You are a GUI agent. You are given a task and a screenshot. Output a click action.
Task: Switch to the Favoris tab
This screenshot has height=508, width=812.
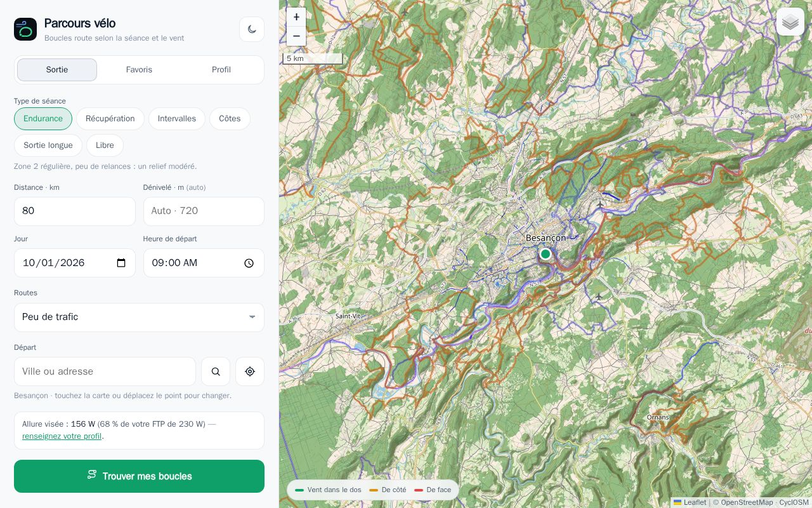pos(139,70)
